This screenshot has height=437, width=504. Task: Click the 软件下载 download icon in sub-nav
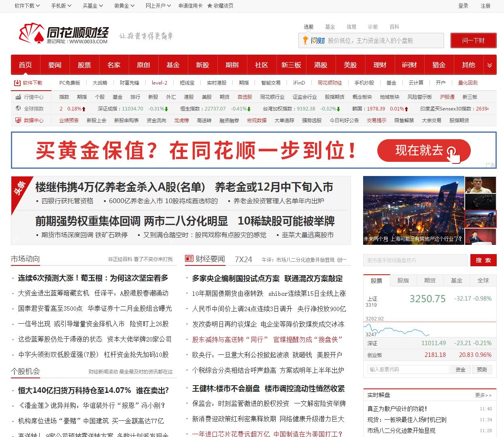tap(17, 83)
